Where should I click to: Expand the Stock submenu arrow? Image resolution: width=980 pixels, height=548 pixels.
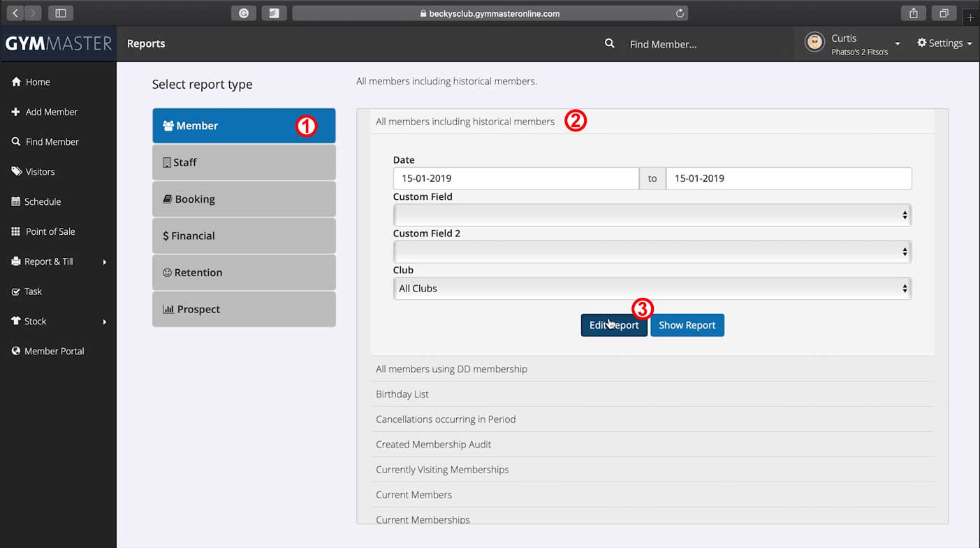pyautogui.click(x=105, y=322)
